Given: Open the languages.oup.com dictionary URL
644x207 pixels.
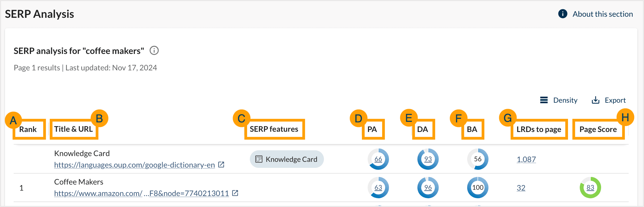Looking at the screenshot, I should 134,165.
